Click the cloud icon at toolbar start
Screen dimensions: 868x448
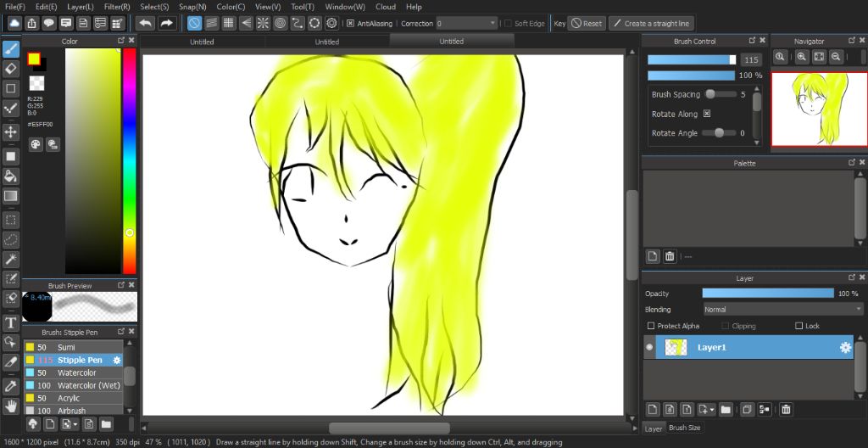pyautogui.click(x=14, y=23)
